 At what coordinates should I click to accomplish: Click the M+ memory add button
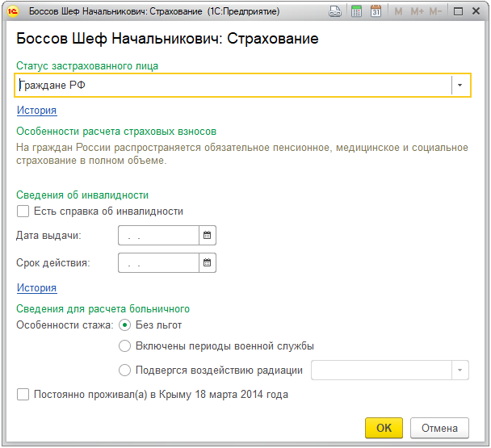(x=417, y=11)
